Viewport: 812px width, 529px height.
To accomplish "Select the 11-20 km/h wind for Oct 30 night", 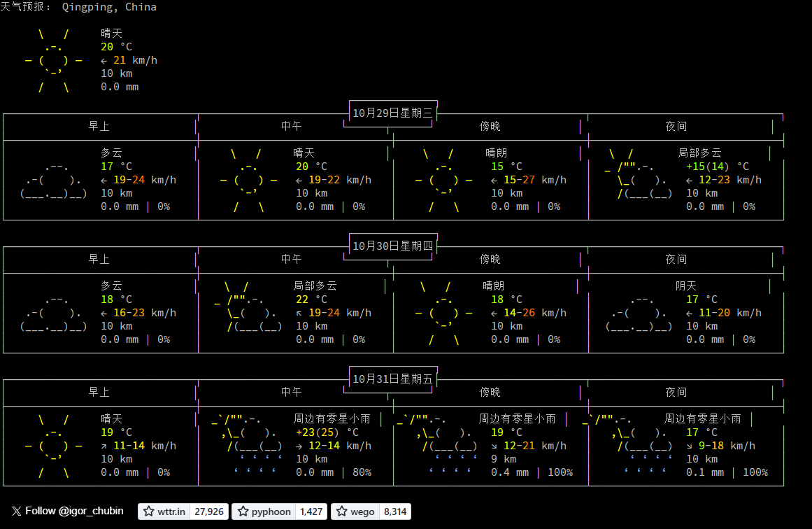I will point(724,313).
